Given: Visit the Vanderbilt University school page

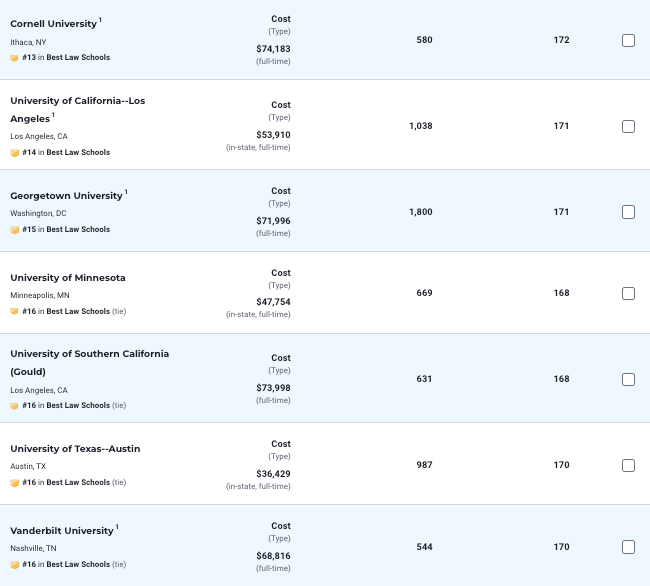Looking at the screenshot, I should point(61,531).
